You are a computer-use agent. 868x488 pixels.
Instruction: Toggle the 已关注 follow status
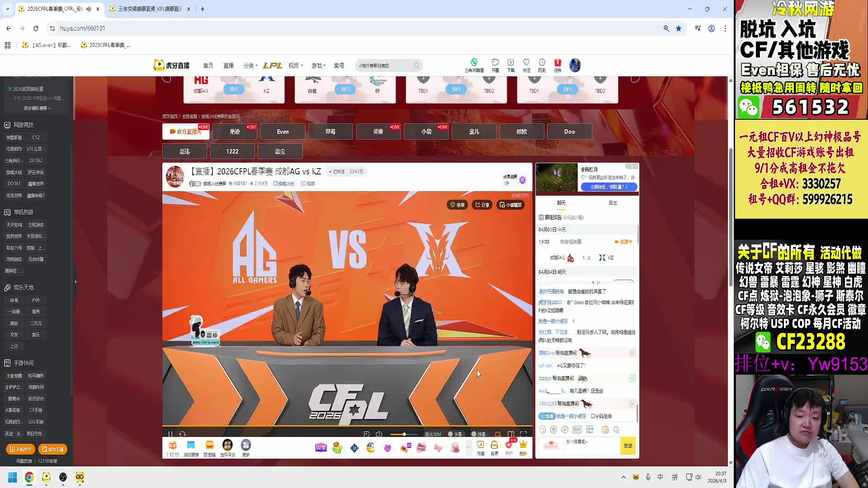click(337, 172)
